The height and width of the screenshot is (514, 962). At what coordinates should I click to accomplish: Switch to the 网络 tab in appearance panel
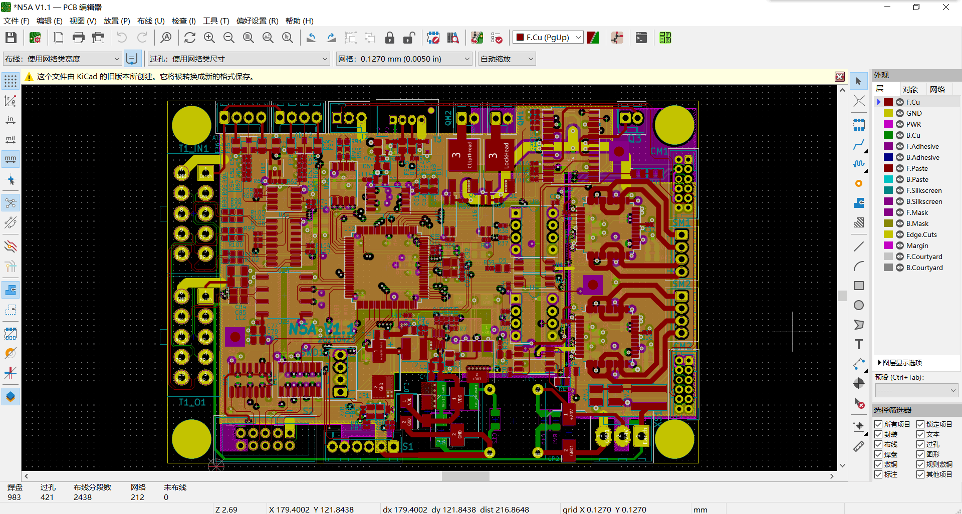click(937, 89)
